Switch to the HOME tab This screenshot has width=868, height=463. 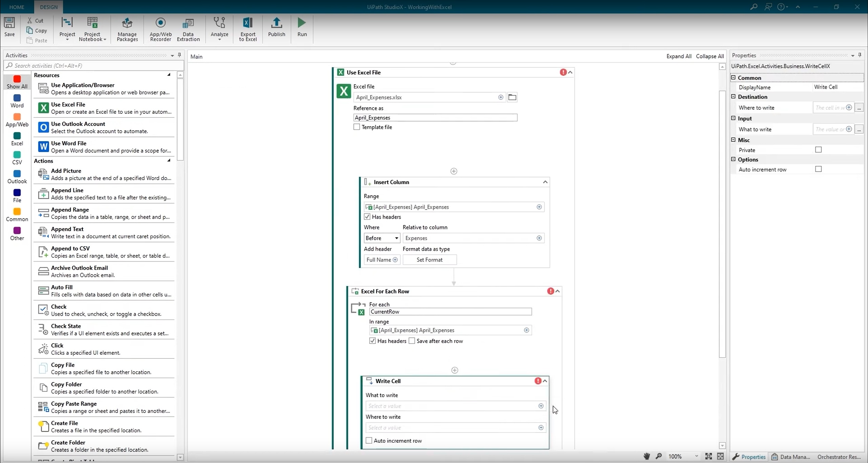[x=17, y=7]
